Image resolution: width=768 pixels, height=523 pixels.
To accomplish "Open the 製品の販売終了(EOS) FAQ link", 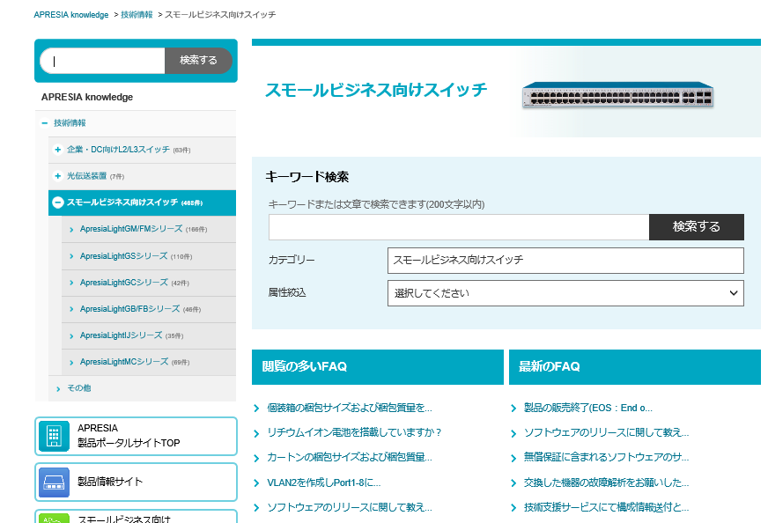I will coord(587,408).
